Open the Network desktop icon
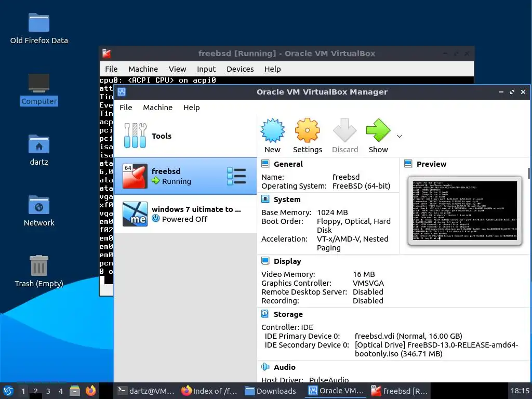Viewport: 532px width, 399px height. point(38,211)
